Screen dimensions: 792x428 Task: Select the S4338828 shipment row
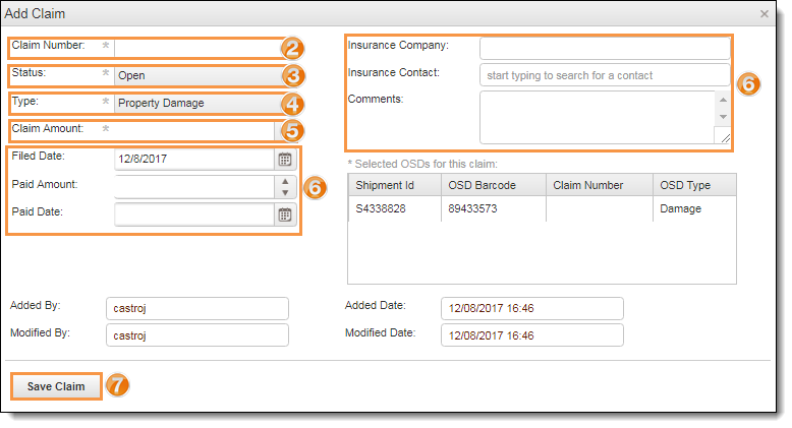394,208
